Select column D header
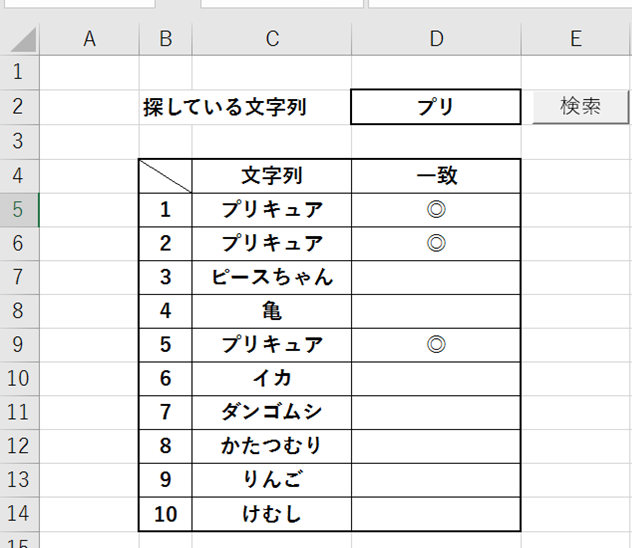The image size is (632, 548). [x=436, y=39]
